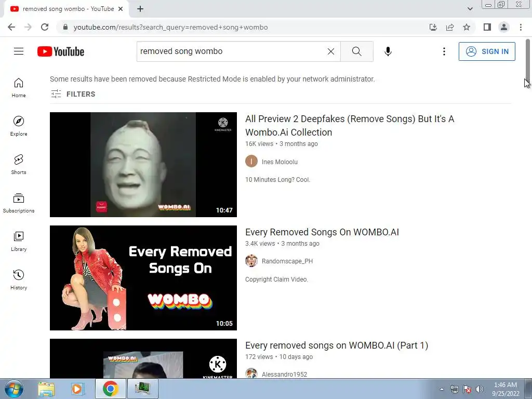Visit the Ines Moloolu channel
532x399 pixels.
[280, 162]
